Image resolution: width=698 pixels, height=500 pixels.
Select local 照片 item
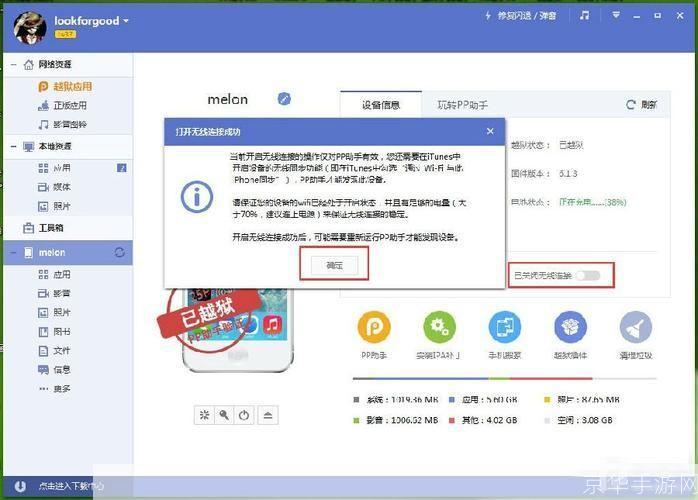[x=55, y=206]
